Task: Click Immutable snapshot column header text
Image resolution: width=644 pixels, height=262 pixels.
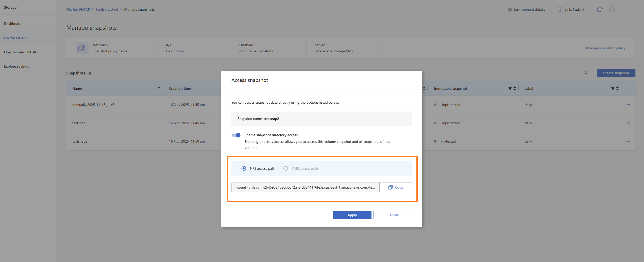Action: pos(450,88)
